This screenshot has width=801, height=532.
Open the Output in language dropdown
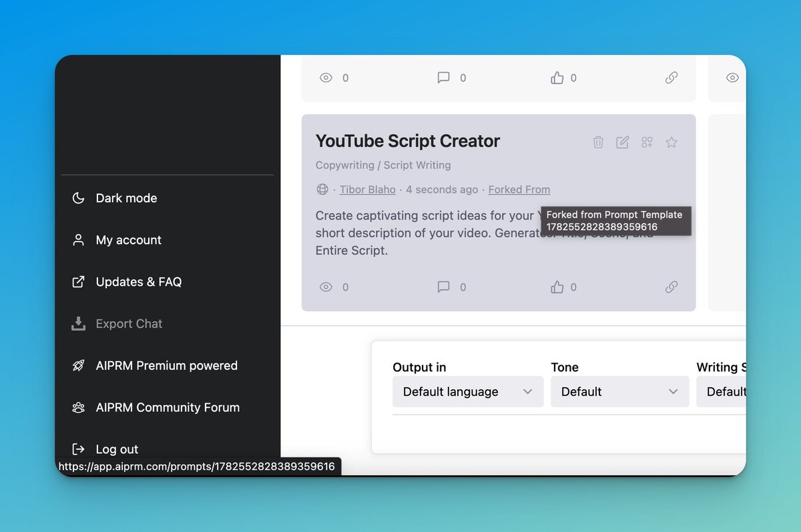[467, 392]
